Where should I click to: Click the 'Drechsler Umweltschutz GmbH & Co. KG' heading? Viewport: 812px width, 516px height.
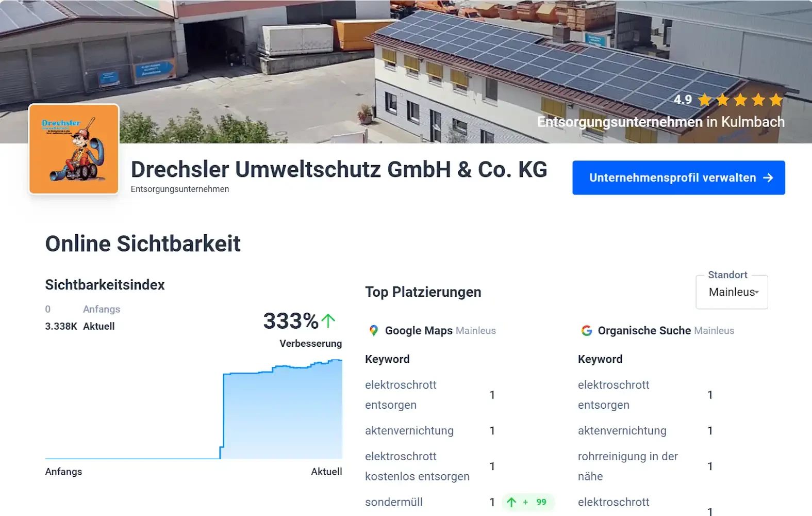tap(339, 169)
